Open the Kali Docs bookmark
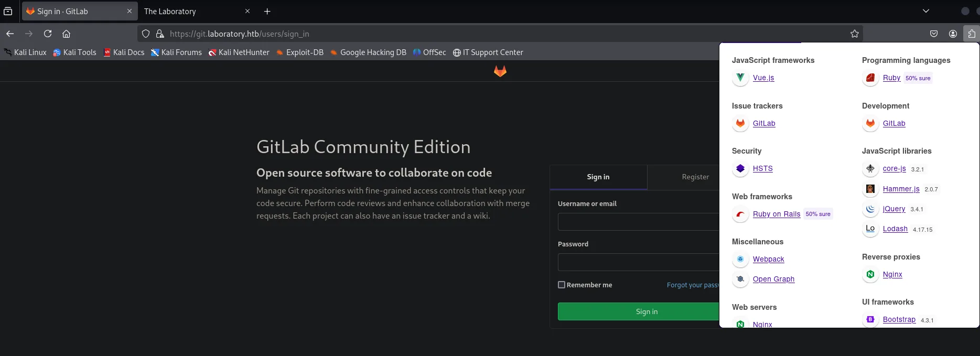This screenshot has height=356, width=980. 124,52
